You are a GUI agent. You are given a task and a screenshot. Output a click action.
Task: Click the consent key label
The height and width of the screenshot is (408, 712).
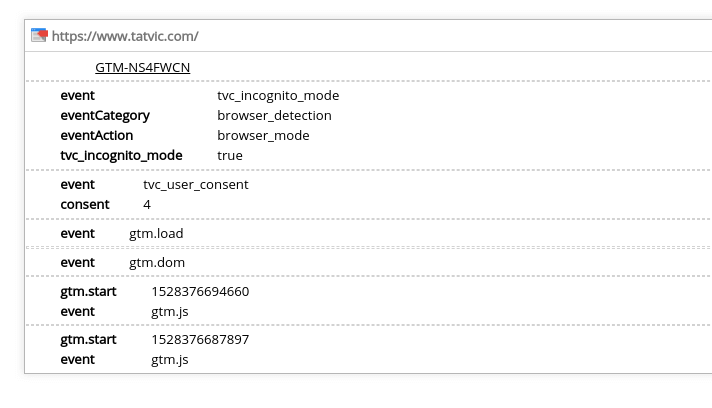[x=85, y=205]
